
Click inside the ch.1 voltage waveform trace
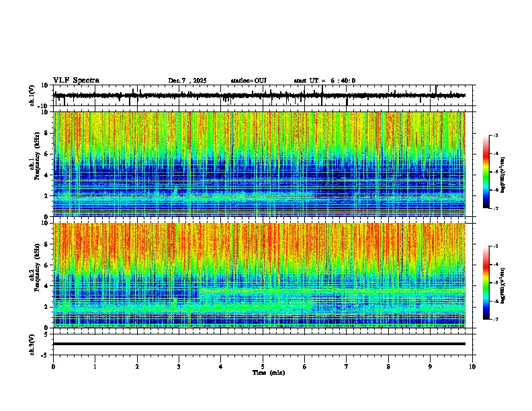[x=259, y=95]
